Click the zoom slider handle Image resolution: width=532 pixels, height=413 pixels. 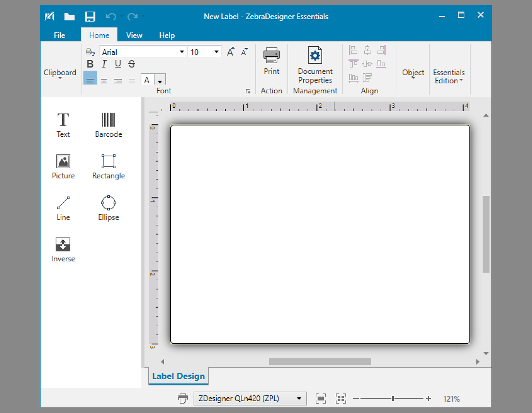393,399
